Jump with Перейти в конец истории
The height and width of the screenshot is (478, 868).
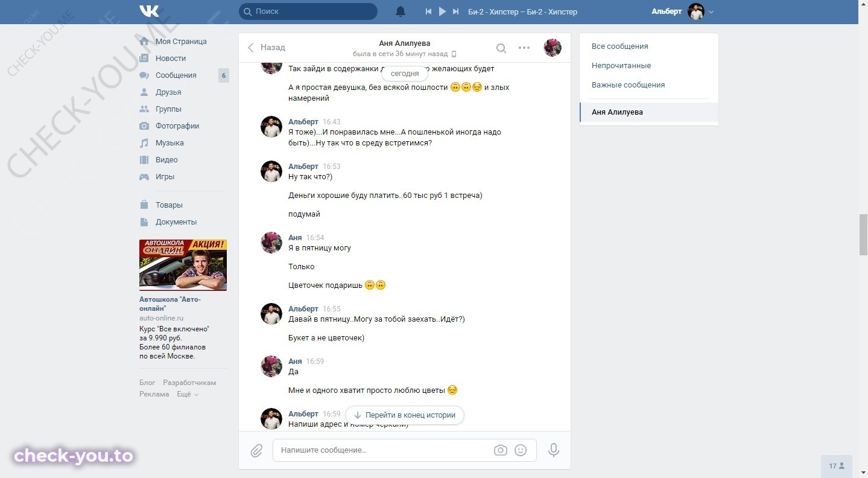coord(405,415)
